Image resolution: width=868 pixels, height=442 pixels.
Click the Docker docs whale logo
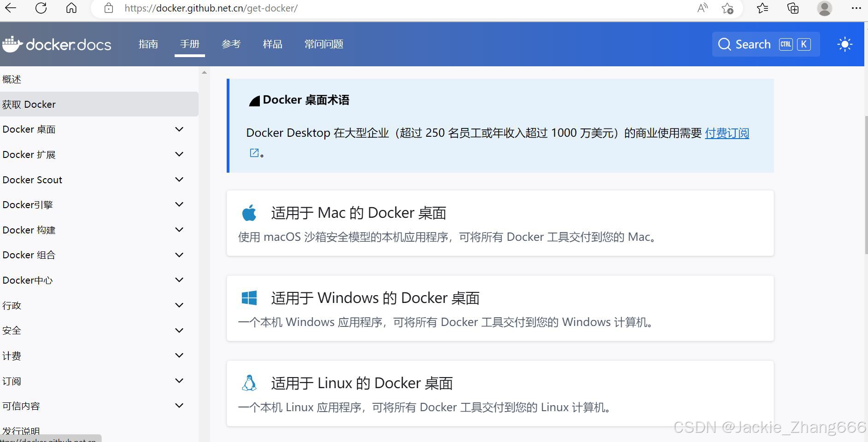pyautogui.click(x=12, y=44)
